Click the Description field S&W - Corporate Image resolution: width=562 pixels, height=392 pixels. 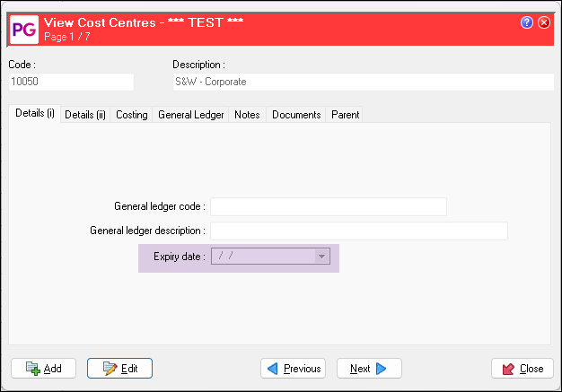(362, 82)
